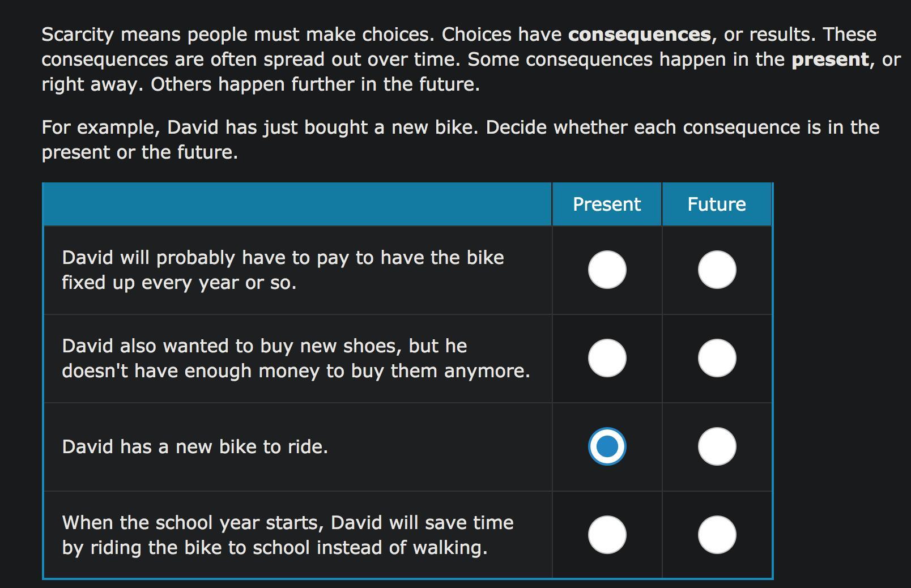Pick Present for the school year row

click(607, 535)
